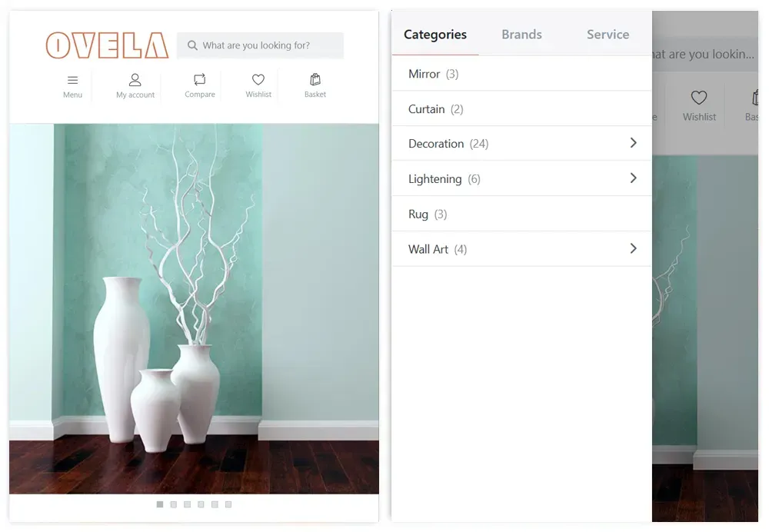Switch to the Service tab

(608, 35)
